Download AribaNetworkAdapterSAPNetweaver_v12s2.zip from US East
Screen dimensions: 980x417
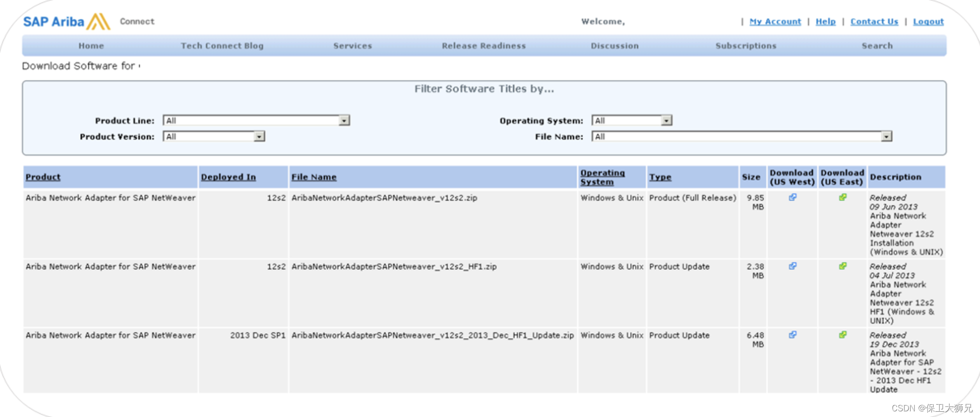[843, 197]
